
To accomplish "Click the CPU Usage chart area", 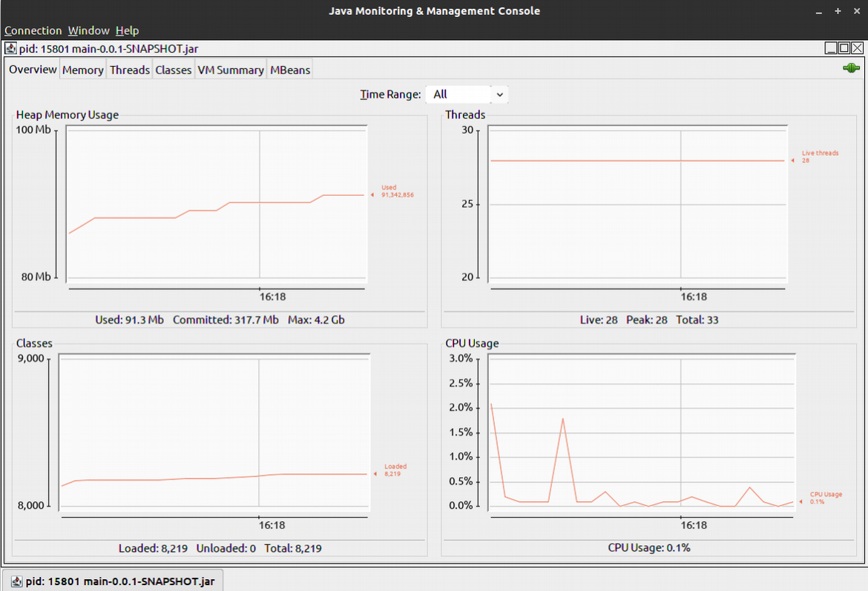I will (642, 432).
